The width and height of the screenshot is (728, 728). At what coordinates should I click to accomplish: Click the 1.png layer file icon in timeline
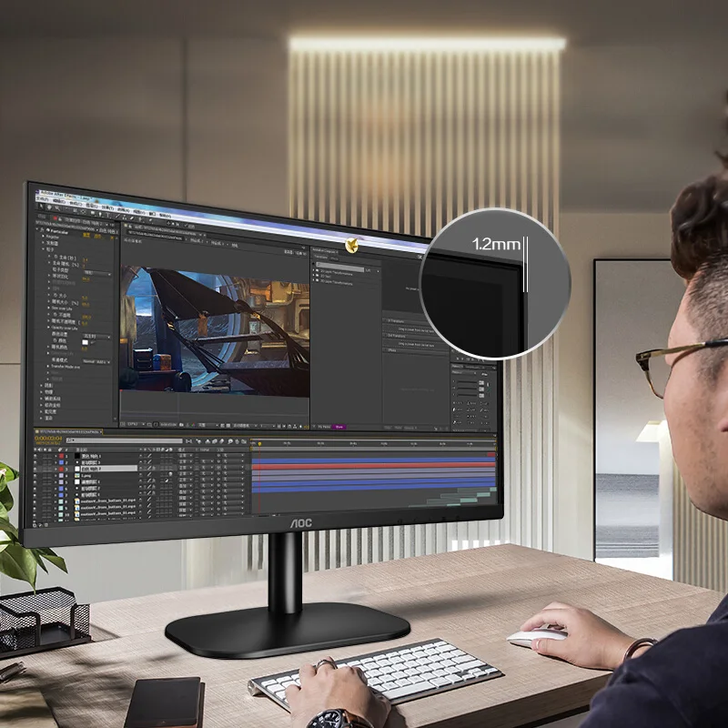pyautogui.click(x=77, y=475)
